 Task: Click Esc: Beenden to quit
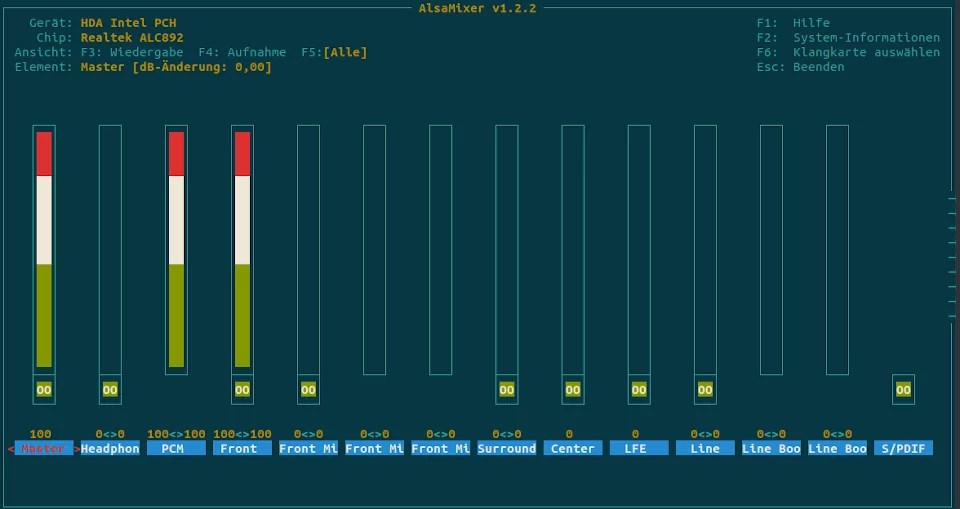[x=800, y=67]
